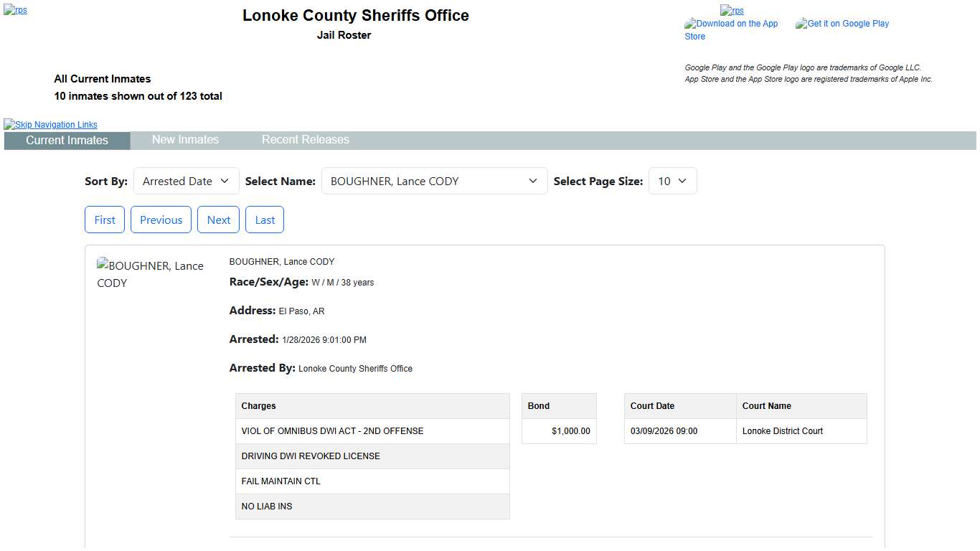The height and width of the screenshot is (551, 980).
Task: Open the Select Name dropdown
Action: pos(434,182)
